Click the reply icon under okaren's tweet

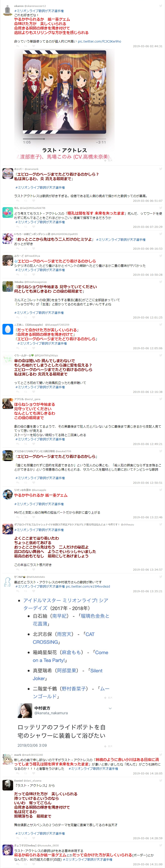17,46
